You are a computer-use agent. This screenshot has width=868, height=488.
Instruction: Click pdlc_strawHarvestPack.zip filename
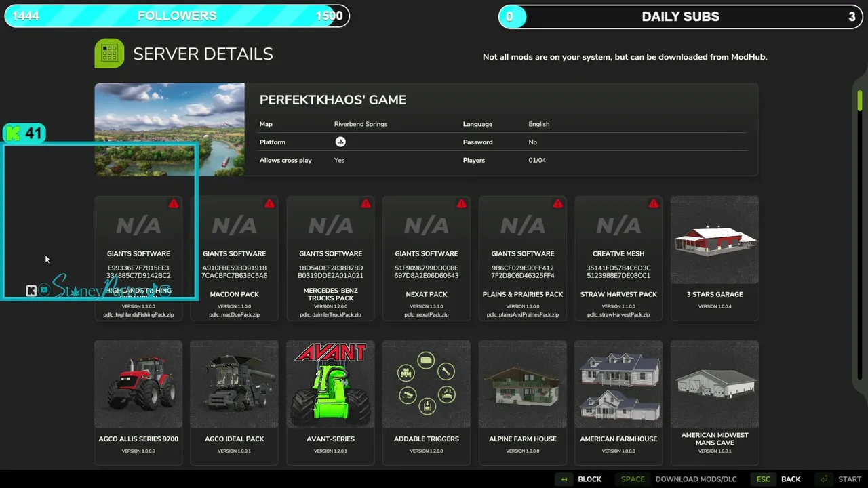pos(618,314)
